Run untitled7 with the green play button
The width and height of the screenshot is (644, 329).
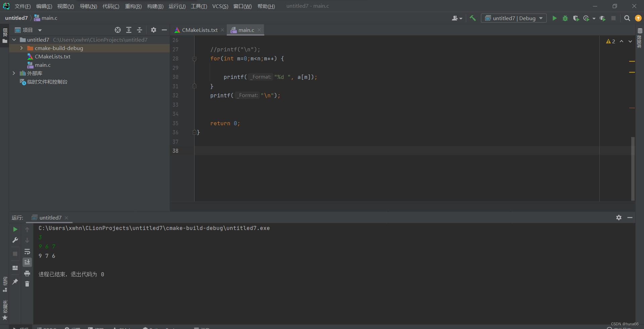pos(554,18)
